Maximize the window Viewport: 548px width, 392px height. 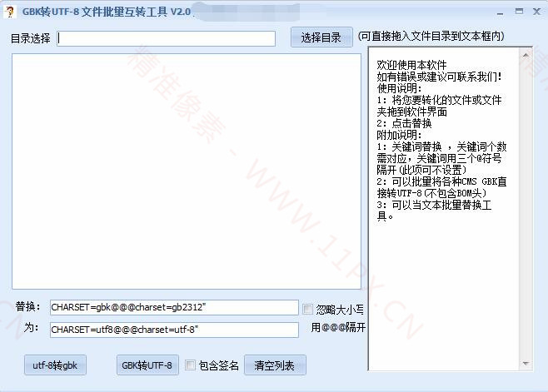[x=519, y=12]
